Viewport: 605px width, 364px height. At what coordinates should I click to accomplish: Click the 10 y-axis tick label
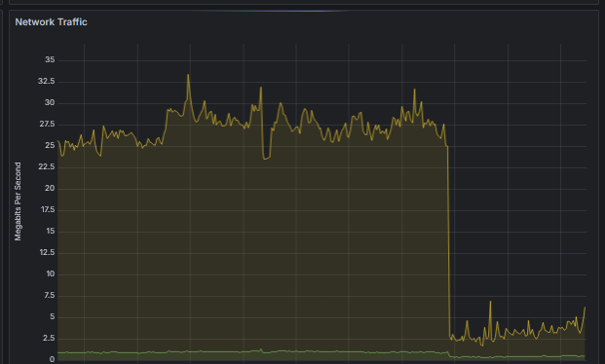[51, 273]
